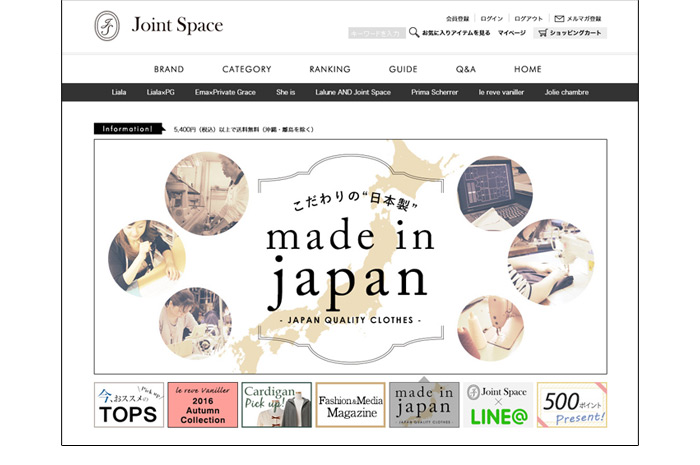
Task: Open the BRAND menu
Action: [169, 69]
